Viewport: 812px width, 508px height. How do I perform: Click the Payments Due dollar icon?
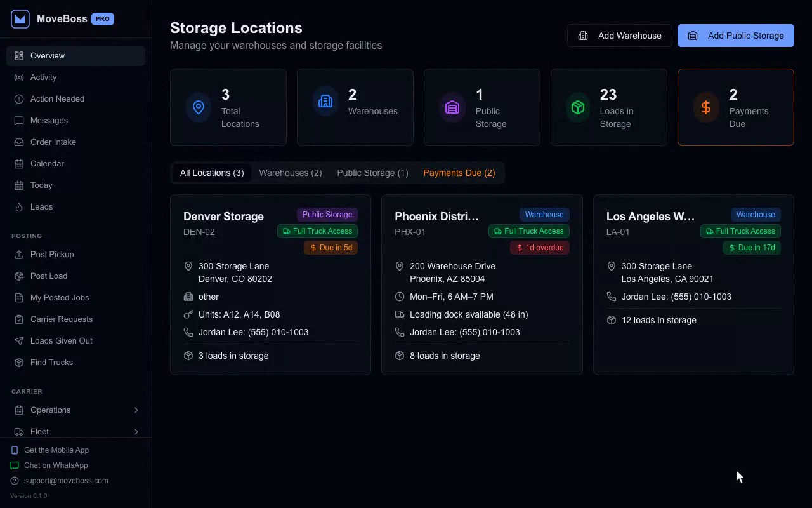click(706, 107)
